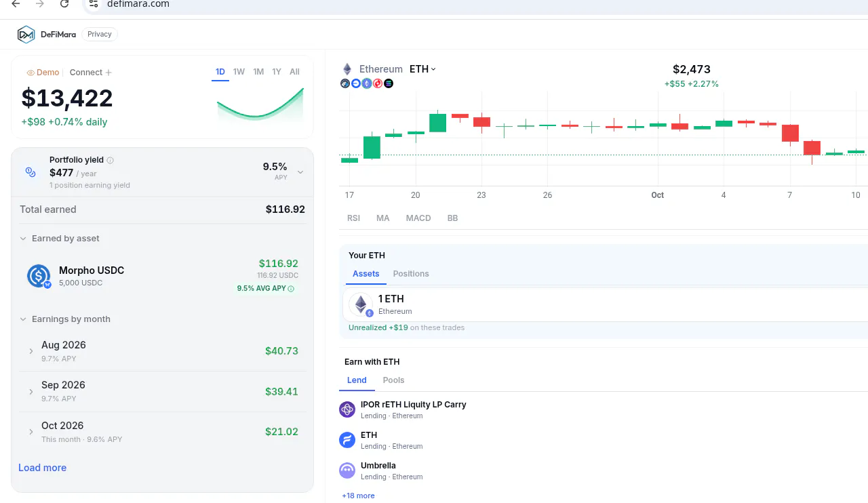
Task: Click the portfolio sparkline chart
Action: coord(260,105)
